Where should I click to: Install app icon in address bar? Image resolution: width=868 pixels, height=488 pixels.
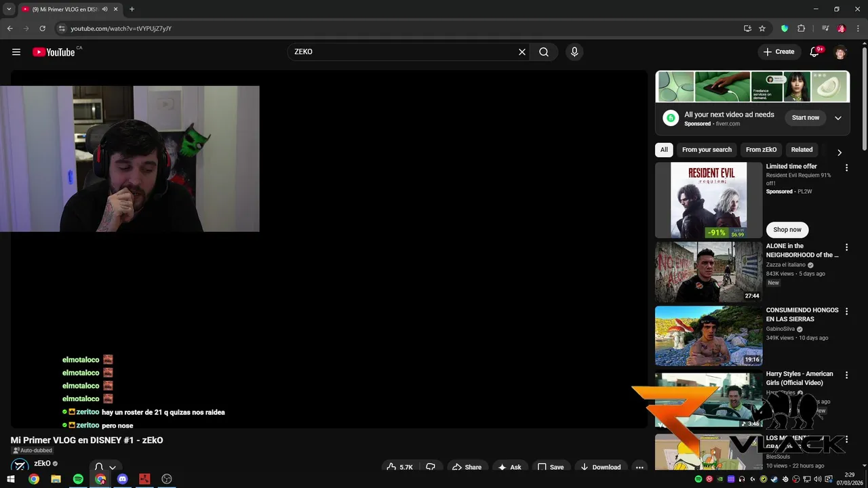coord(747,28)
